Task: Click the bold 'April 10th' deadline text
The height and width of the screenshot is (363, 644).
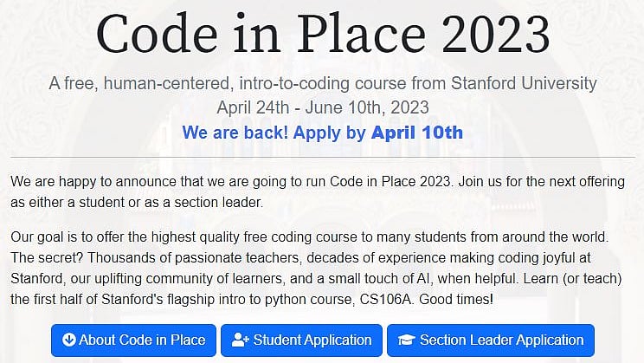Action: coord(417,133)
